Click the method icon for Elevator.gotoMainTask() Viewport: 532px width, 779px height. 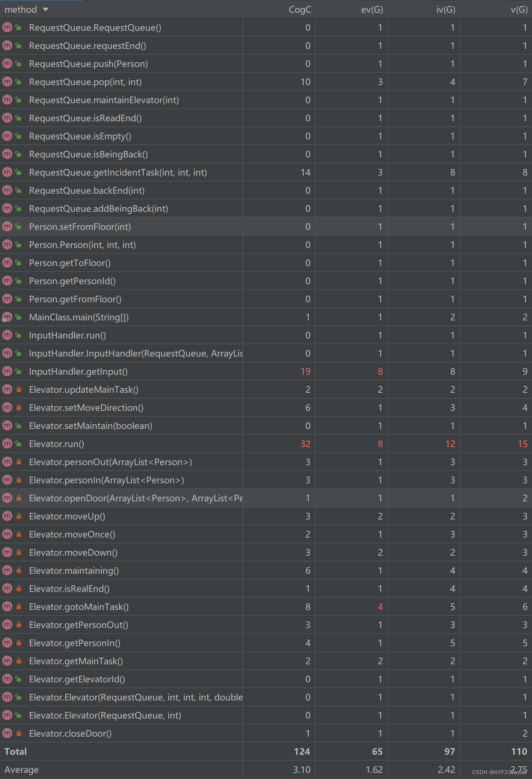pos(7,607)
